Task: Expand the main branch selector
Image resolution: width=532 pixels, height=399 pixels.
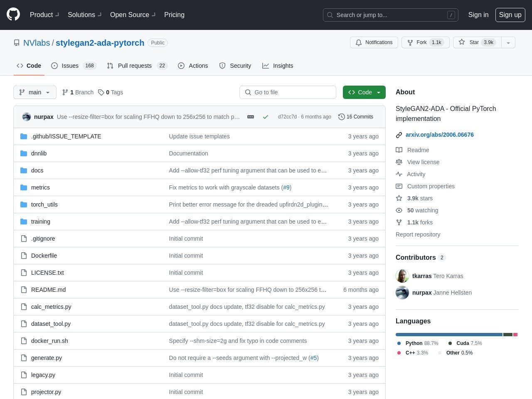Action: pos(35,92)
